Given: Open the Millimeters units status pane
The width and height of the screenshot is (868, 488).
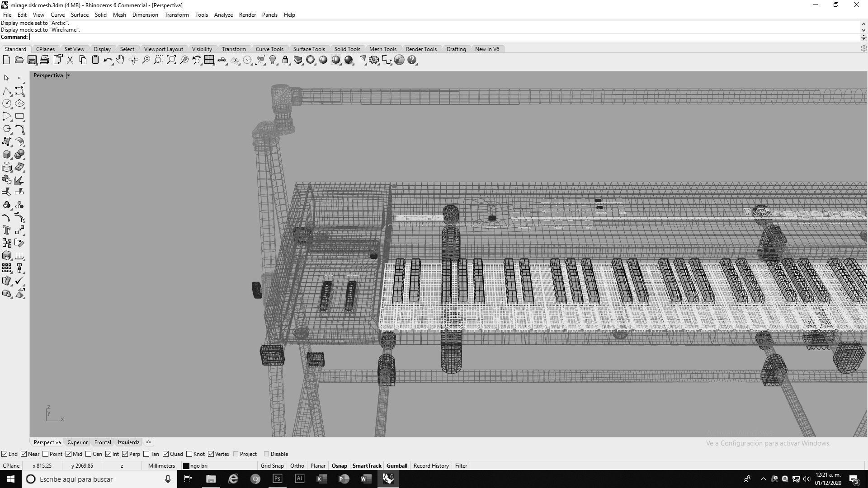Looking at the screenshot, I should [161, 466].
